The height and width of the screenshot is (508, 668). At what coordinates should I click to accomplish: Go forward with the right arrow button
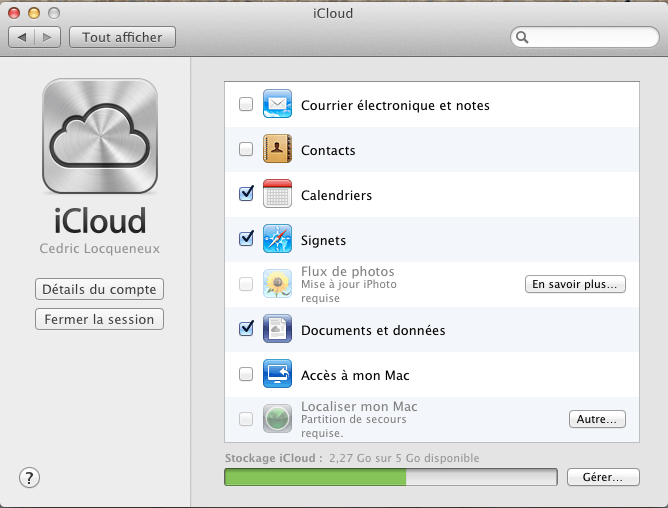click(48, 38)
